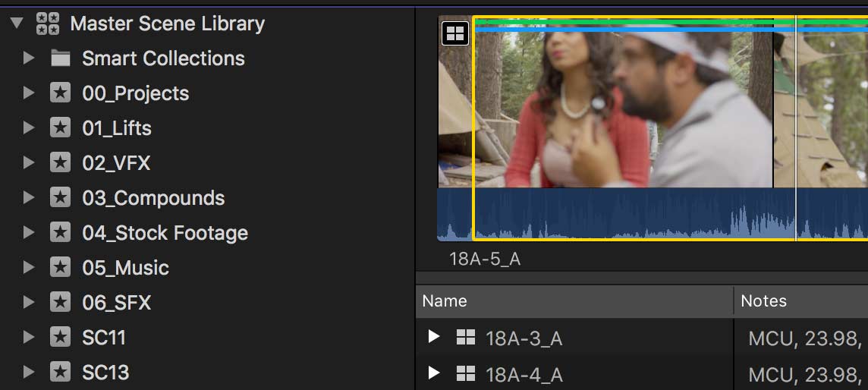Select the 04_Stock Footage event name
Viewport: 868px width, 390px height.
tap(165, 233)
